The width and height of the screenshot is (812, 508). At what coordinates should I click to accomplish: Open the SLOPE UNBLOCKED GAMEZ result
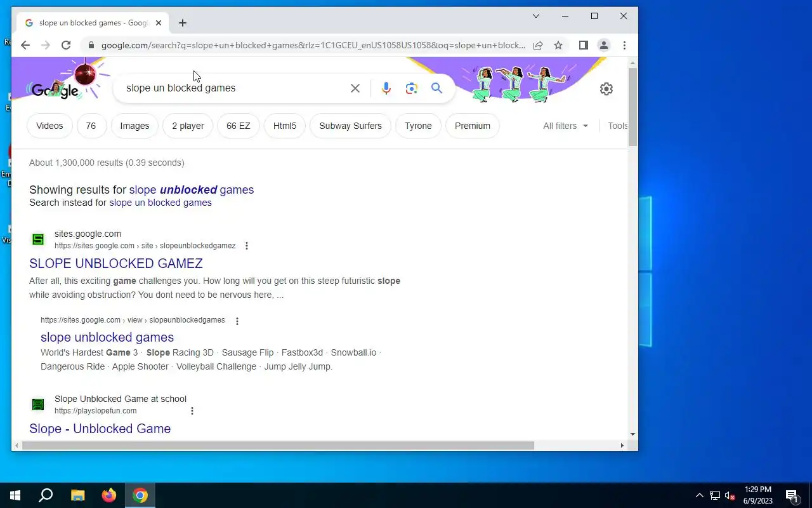pyautogui.click(x=116, y=264)
